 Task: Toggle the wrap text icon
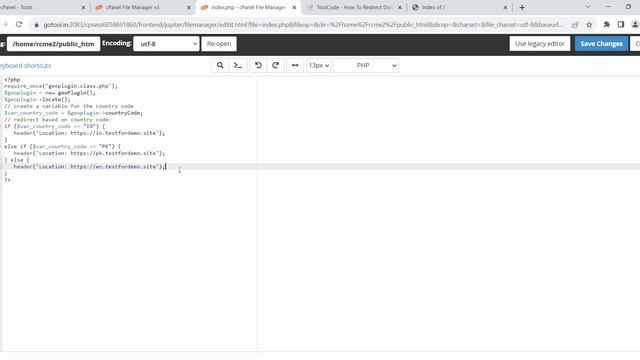295,65
